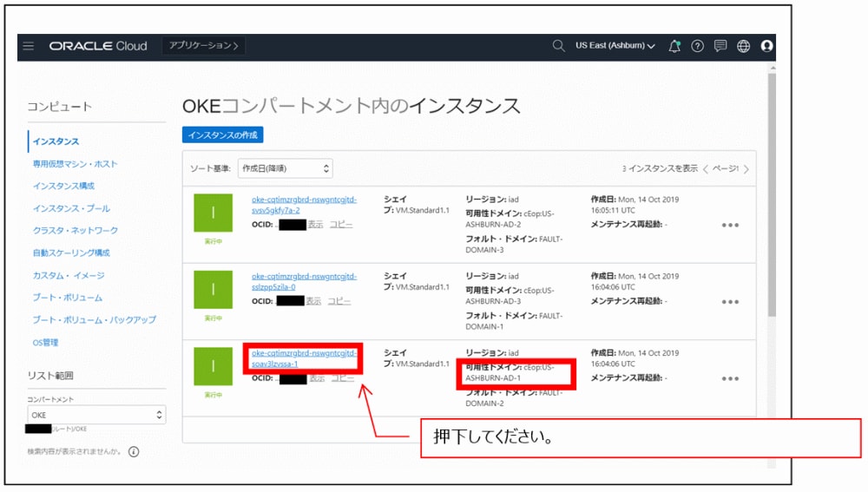
Task: Open actions menu for instance soav3lzvssa-1
Action: tap(730, 379)
